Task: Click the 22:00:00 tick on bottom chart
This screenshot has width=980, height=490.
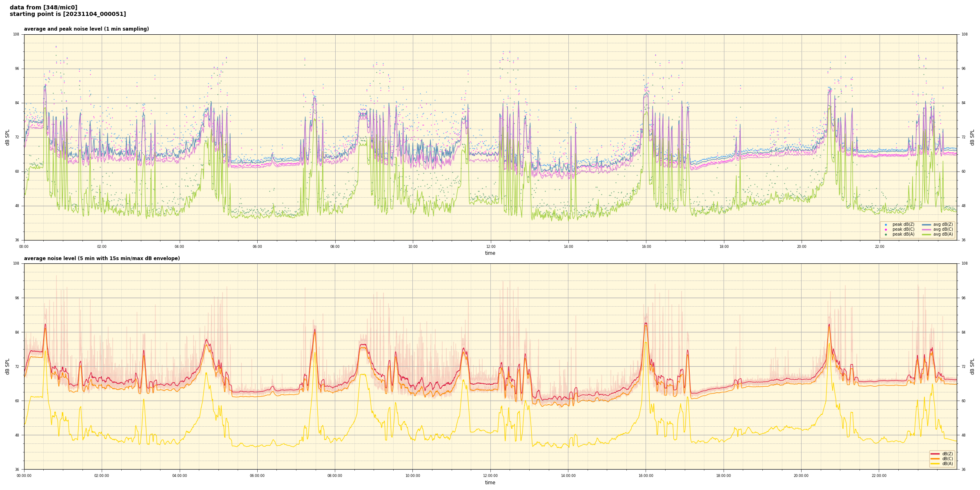Action: click(879, 476)
